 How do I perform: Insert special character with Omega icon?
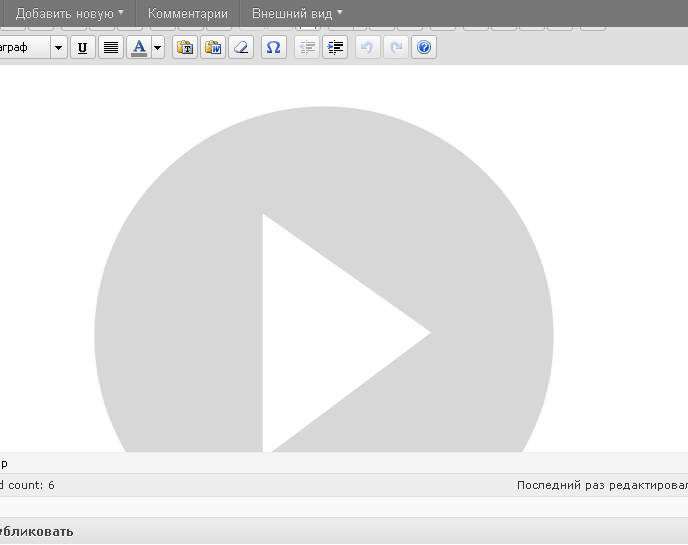(272, 47)
